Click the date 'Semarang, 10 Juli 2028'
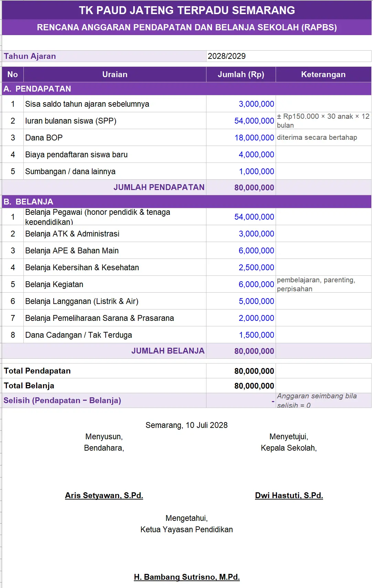The height and width of the screenshot is (588, 373). click(186, 425)
